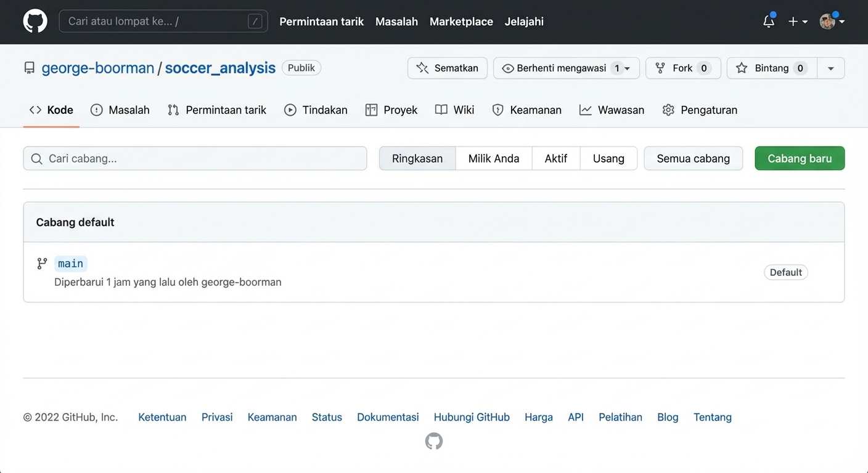Open the notifications bell
This screenshot has height=473, width=868.
point(769,22)
